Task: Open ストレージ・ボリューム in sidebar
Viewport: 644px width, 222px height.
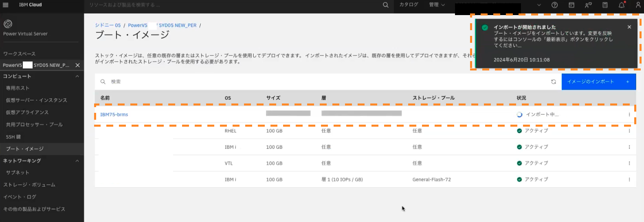Action: (x=29, y=185)
